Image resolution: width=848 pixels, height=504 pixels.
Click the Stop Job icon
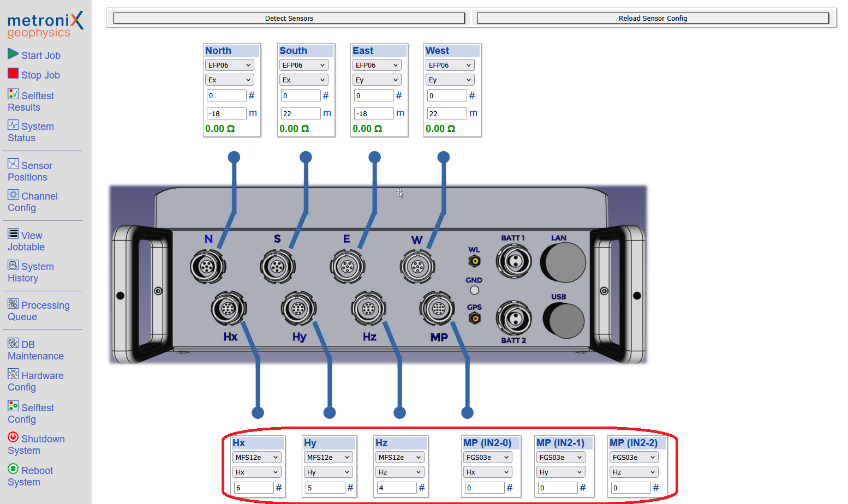[x=12, y=74]
